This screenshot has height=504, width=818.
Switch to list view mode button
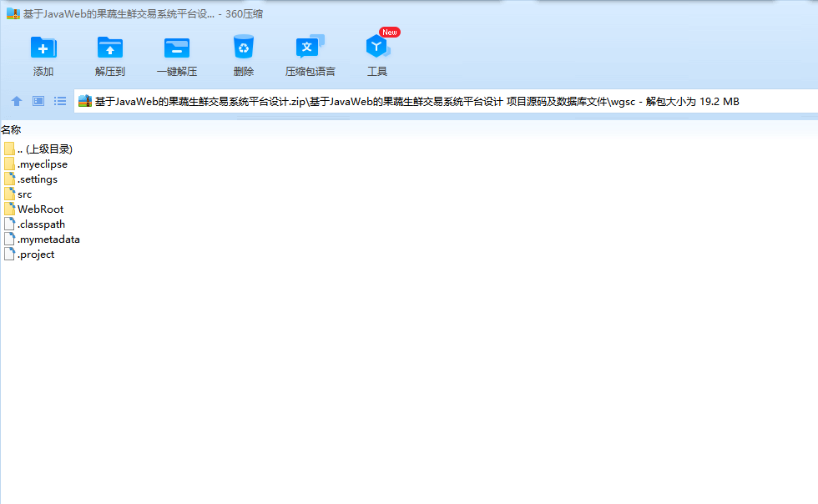(60, 101)
